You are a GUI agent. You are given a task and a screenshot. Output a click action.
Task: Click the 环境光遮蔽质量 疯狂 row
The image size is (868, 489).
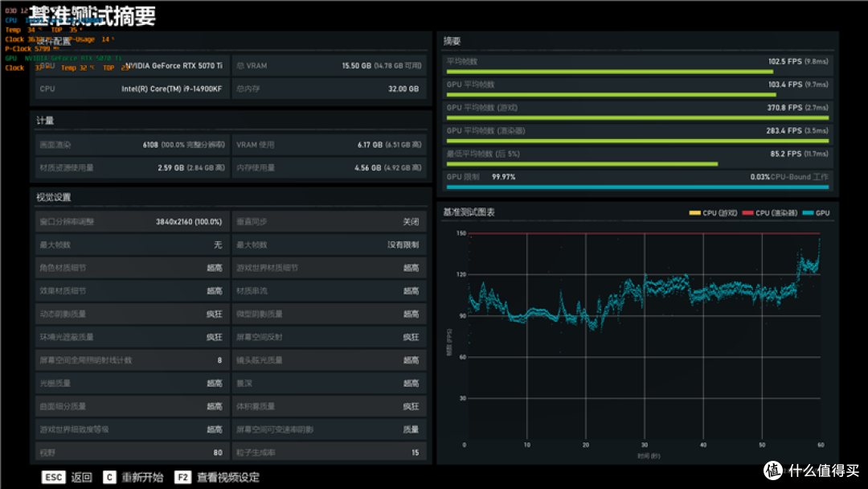(x=132, y=337)
